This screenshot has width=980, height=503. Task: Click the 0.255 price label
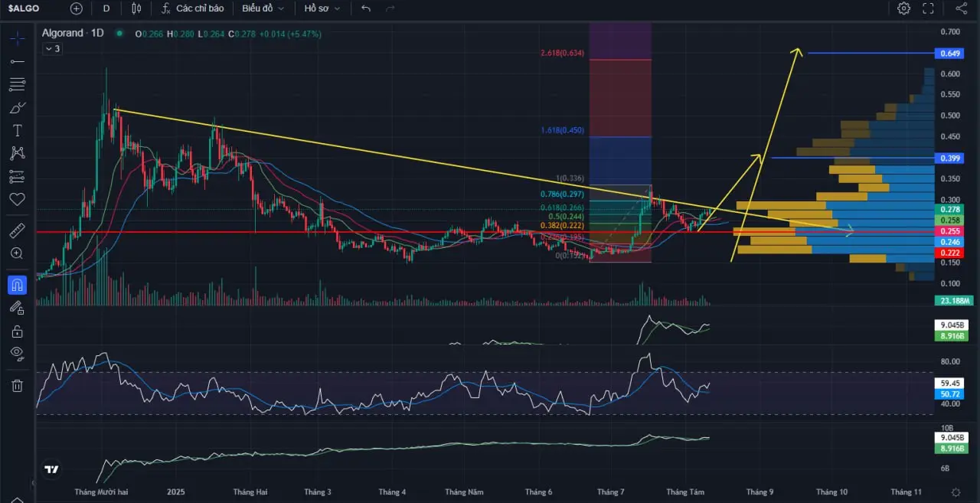[949, 230]
